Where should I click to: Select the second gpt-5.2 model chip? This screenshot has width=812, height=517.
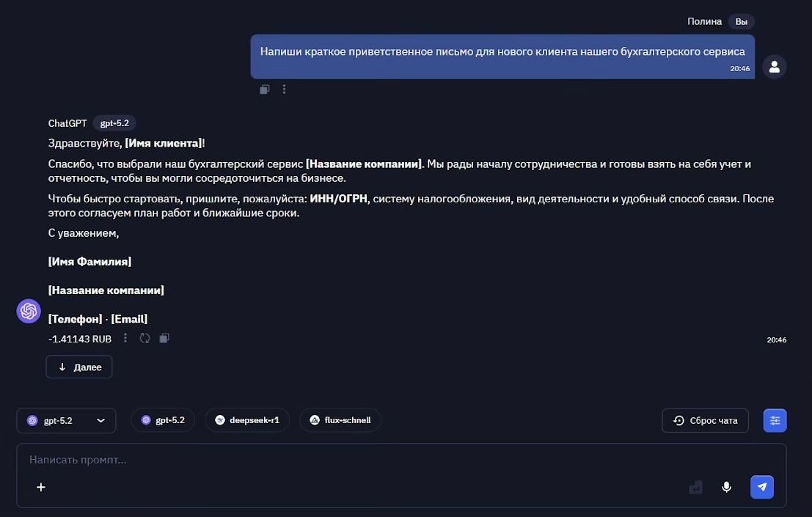click(163, 419)
